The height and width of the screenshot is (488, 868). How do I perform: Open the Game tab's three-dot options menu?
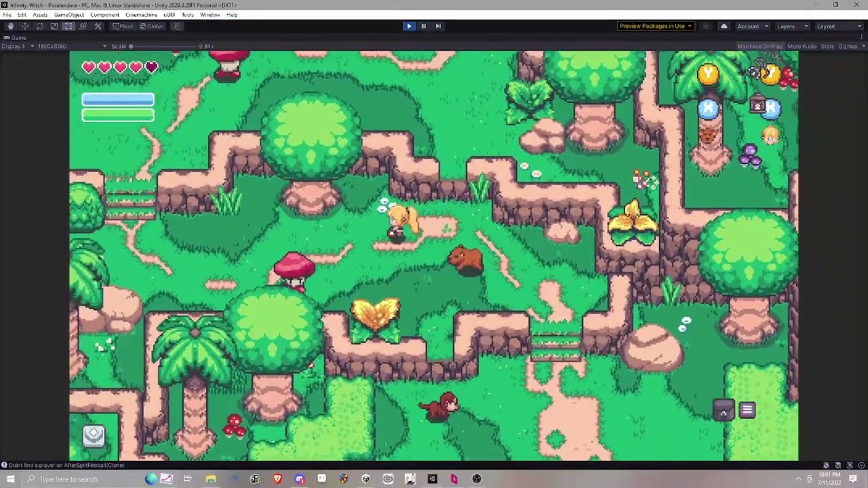(x=862, y=37)
